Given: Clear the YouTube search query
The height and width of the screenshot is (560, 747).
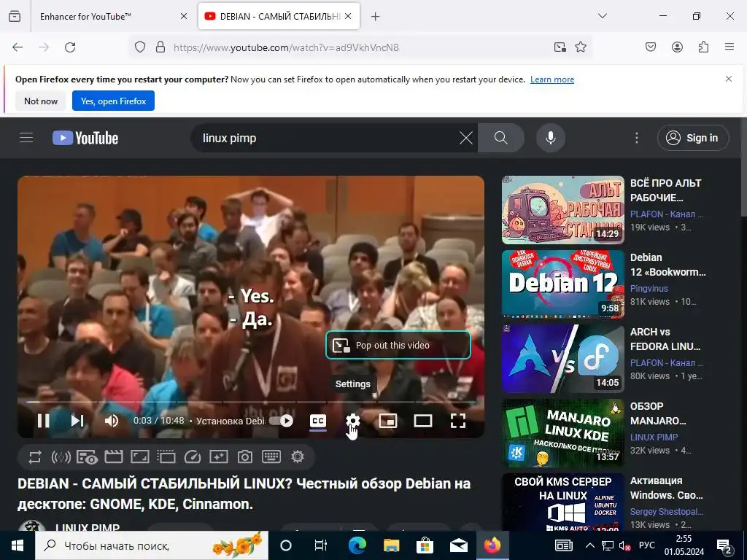Looking at the screenshot, I should click(x=466, y=138).
